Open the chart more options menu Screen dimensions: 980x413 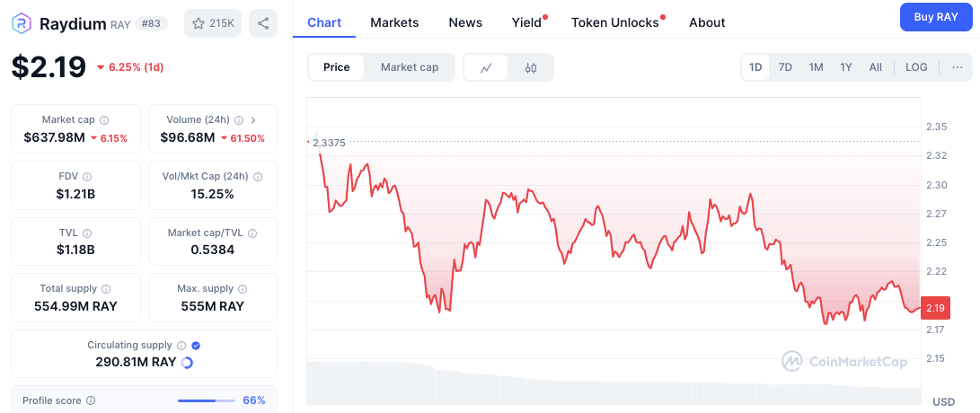(x=958, y=67)
